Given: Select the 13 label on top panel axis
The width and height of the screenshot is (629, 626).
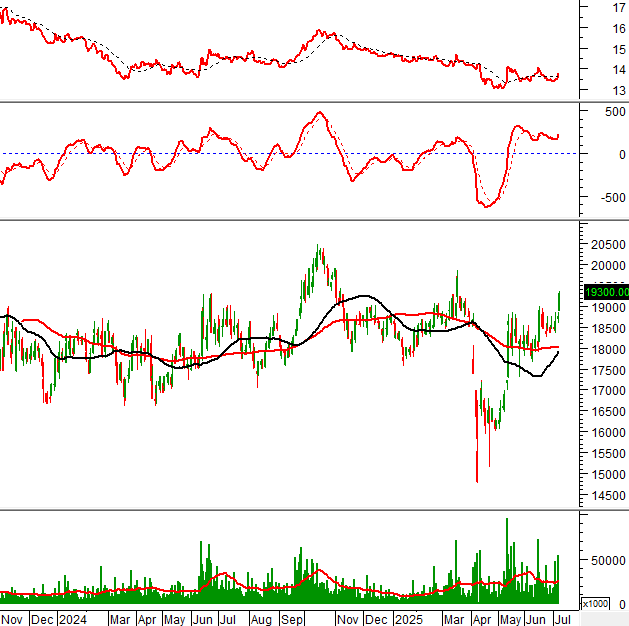Looking at the screenshot, I should coord(619,91).
